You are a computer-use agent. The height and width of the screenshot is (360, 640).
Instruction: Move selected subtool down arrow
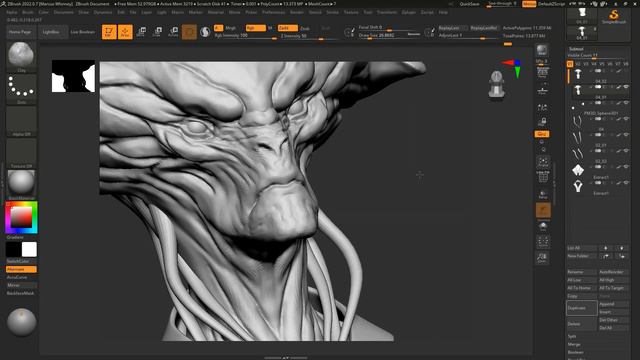(622, 248)
